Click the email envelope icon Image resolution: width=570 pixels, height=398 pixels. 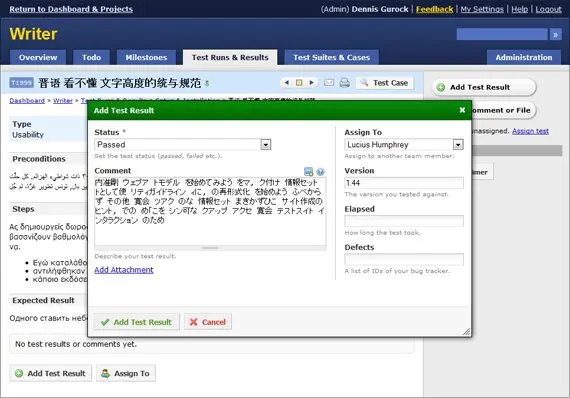click(329, 83)
